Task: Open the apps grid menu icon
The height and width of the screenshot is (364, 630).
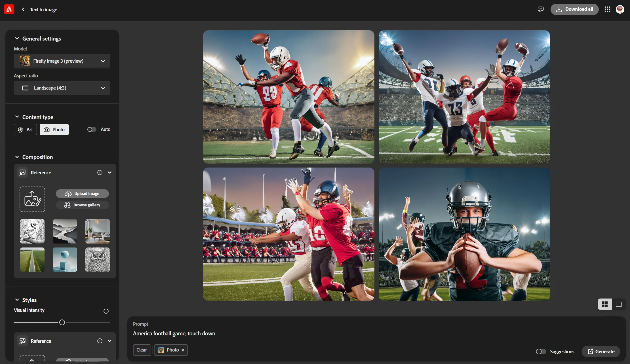Action: [x=607, y=9]
